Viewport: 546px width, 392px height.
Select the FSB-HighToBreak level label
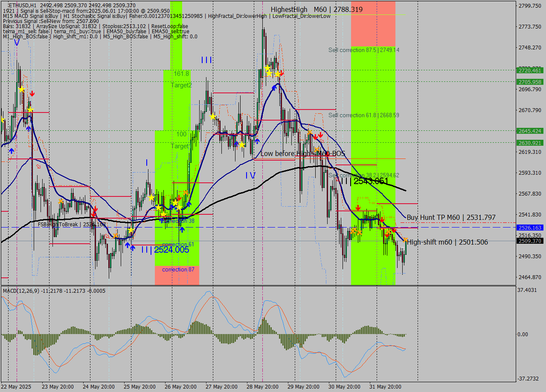click(x=71, y=224)
